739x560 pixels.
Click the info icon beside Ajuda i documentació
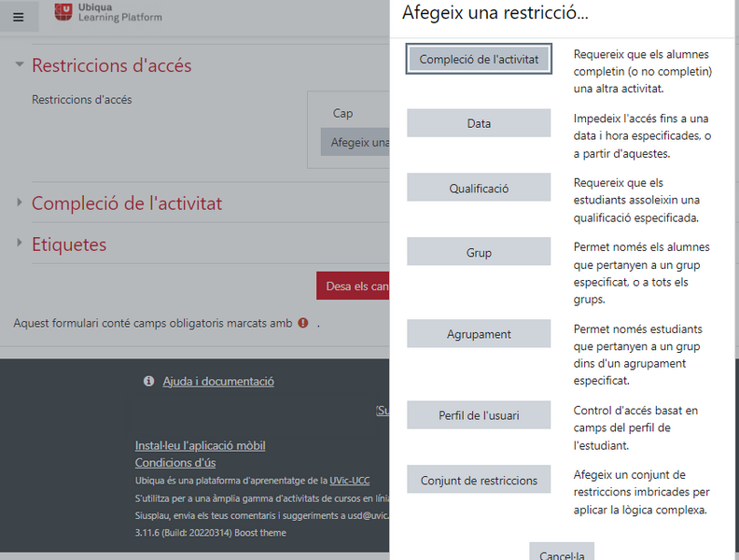pyautogui.click(x=148, y=381)
